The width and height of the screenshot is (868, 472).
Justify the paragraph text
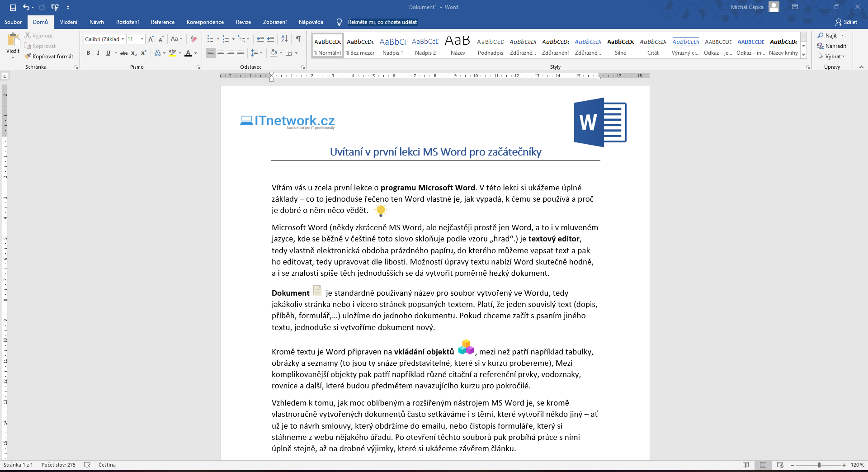coord(240,53)
